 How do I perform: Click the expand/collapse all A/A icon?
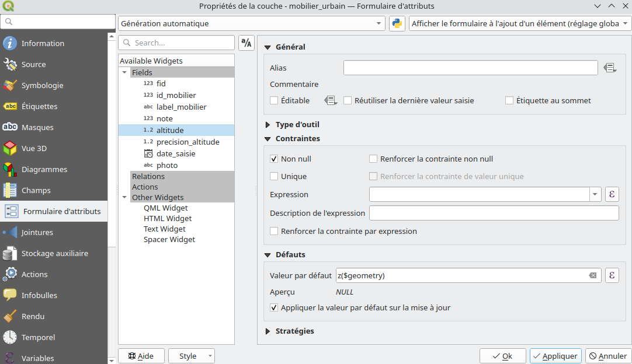(x=246, y=43)
